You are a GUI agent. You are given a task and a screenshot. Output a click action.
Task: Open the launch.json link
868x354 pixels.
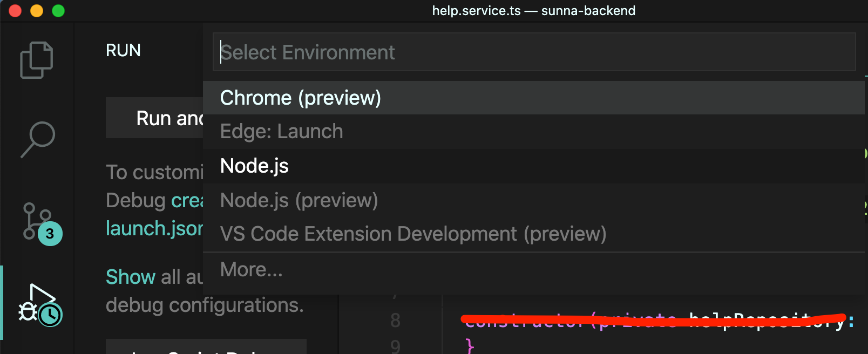coord(154,228)
